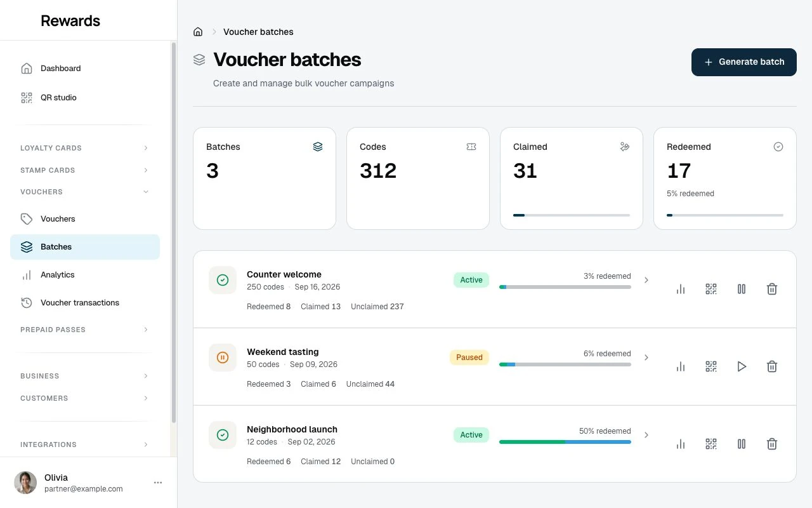
Task: Pause the Counter welcome batch
Action: pyautogui.click(x=742, y=289)
